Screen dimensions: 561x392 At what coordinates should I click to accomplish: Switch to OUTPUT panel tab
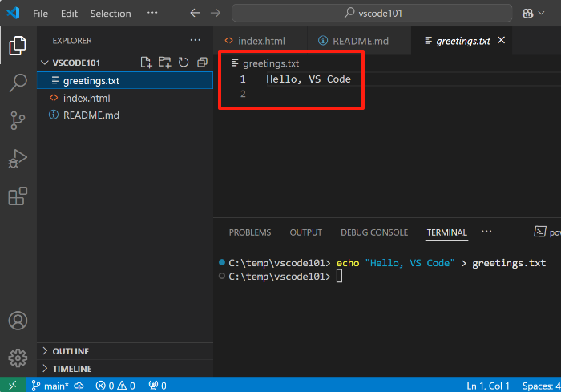(306, 232)
